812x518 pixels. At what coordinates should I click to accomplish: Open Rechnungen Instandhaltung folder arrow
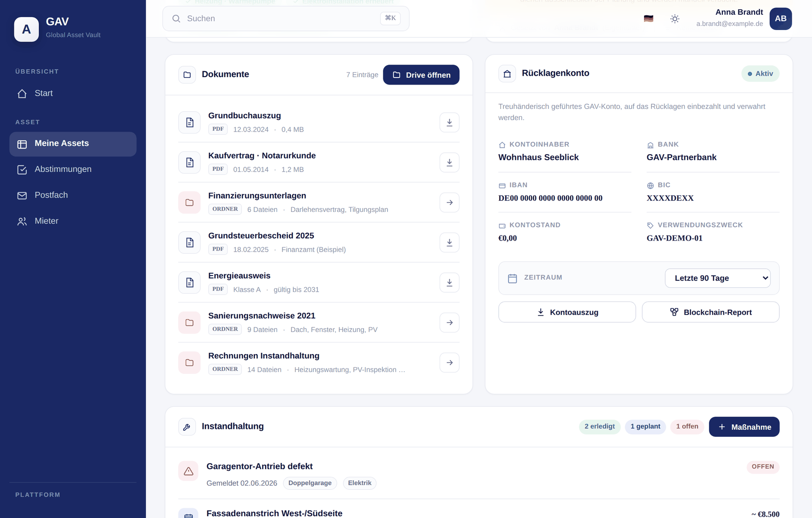coord(449,362)
